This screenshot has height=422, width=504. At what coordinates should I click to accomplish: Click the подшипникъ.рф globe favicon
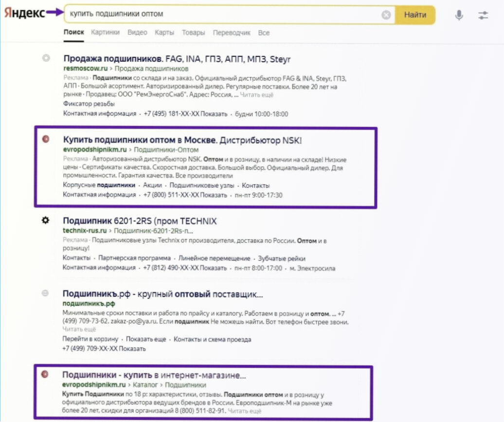[45, 293]
